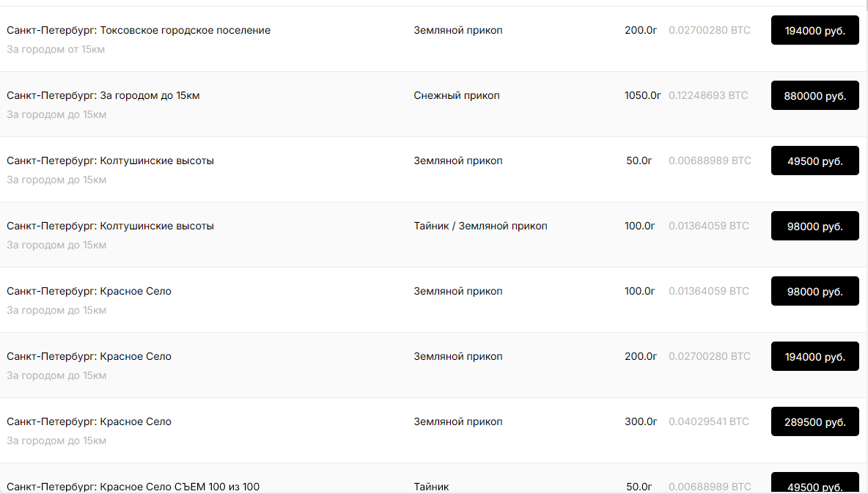
Task: Click the 289500 руб. price button
Action: tap(814, 422)
